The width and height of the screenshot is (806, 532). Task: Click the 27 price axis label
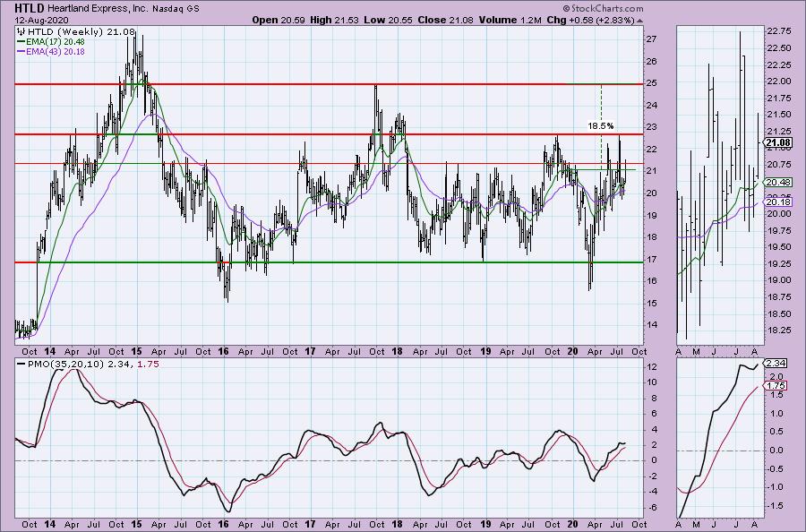pyautogui.click(x=651, y=39)
